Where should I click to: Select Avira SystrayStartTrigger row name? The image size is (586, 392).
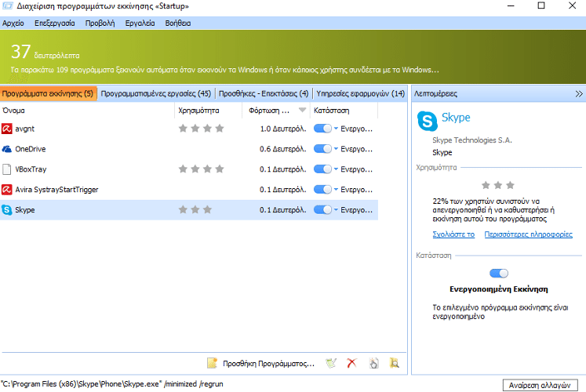(56, 190)
